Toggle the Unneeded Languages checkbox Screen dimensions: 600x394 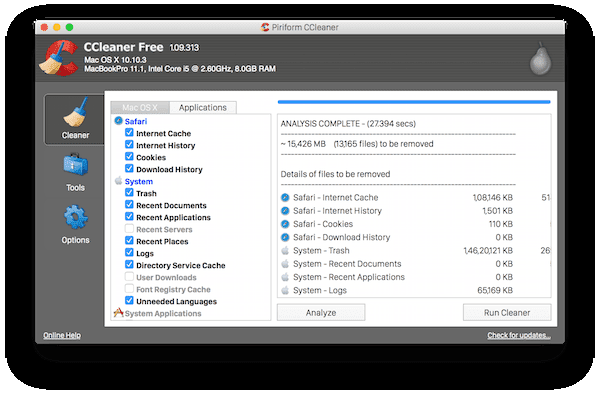129,301
